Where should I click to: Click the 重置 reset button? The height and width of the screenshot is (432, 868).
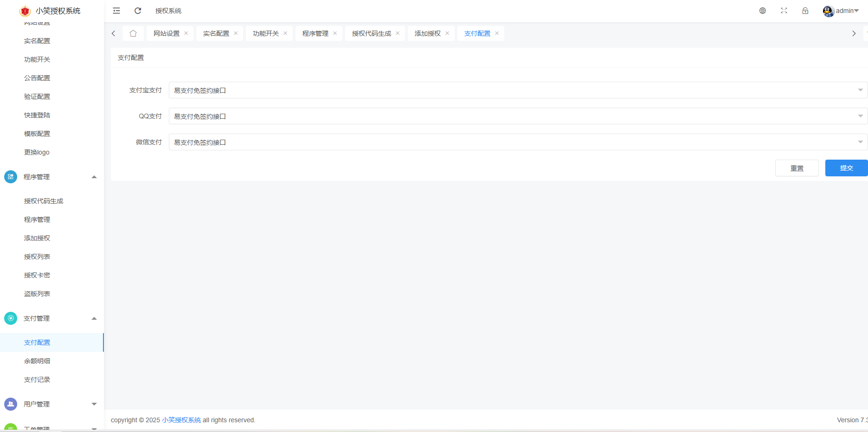[797, 168]
